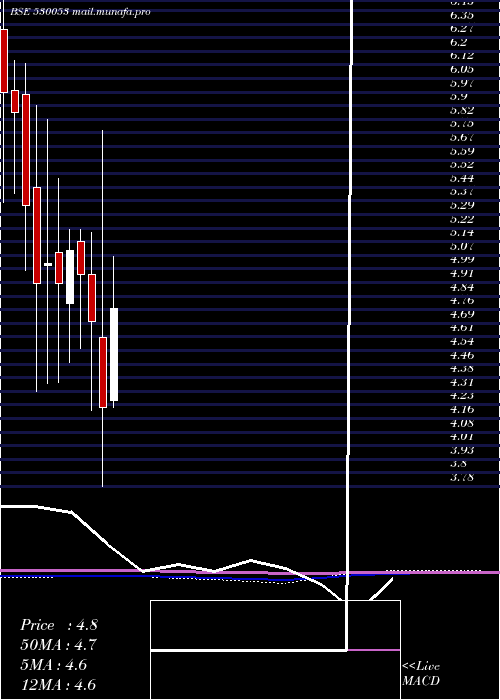The image size is (500, 700).
Task: Select the 5.14 price axis value
Action: pyautogui.click(x=462, y=233)
